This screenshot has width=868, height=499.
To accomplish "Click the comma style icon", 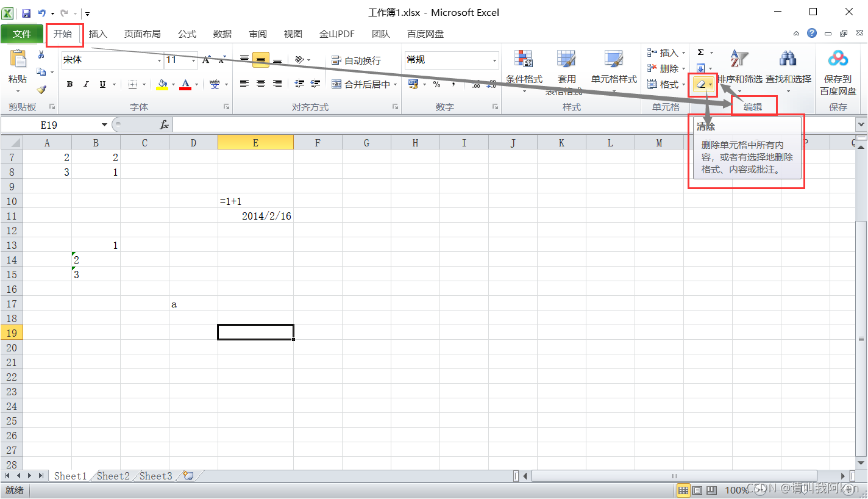I will coord(453,84).
